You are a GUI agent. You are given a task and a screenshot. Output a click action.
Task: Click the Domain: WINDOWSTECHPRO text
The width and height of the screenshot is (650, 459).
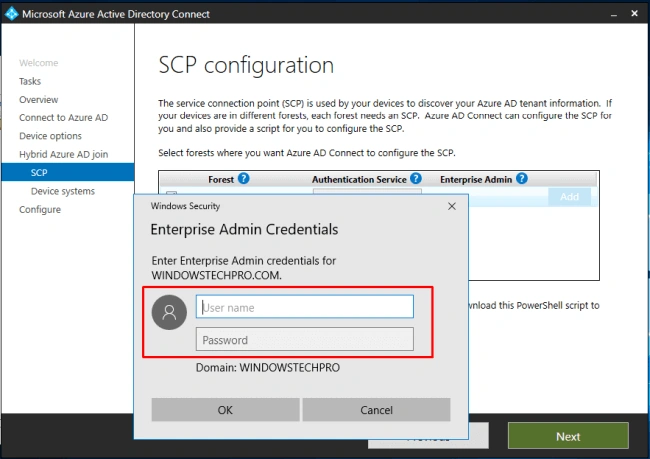268,368
